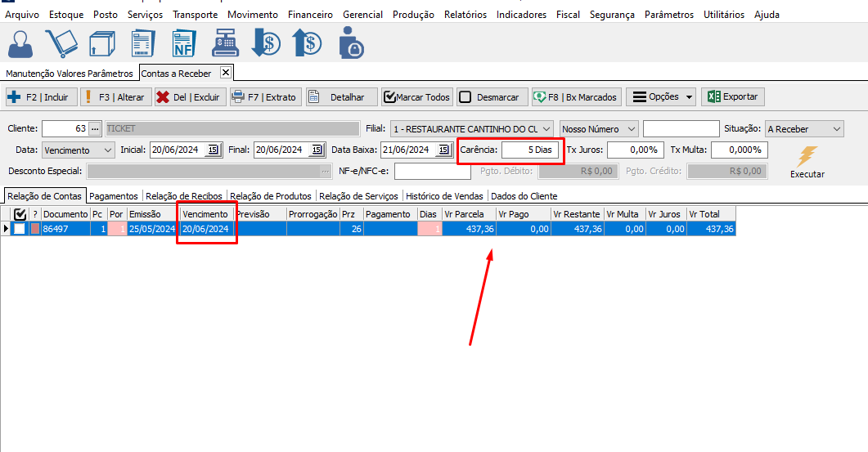Click the dollar down-arrow icon
868x452 pixels.
266,44
